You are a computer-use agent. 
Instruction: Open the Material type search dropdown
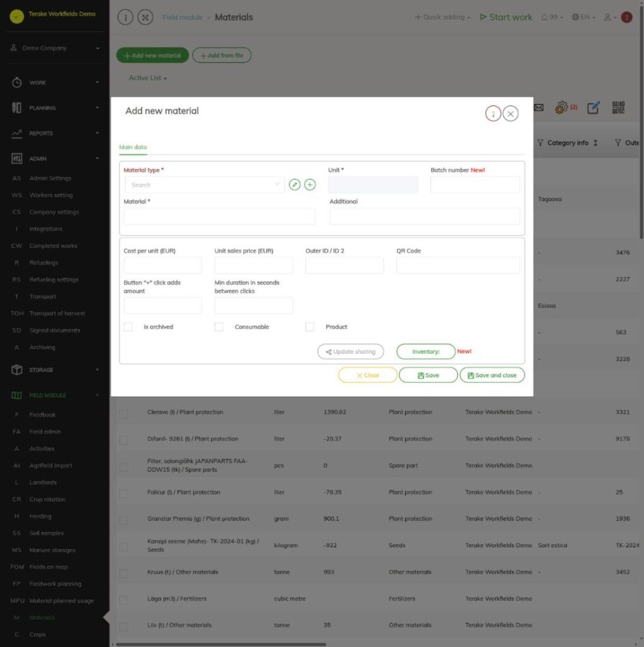204,185
